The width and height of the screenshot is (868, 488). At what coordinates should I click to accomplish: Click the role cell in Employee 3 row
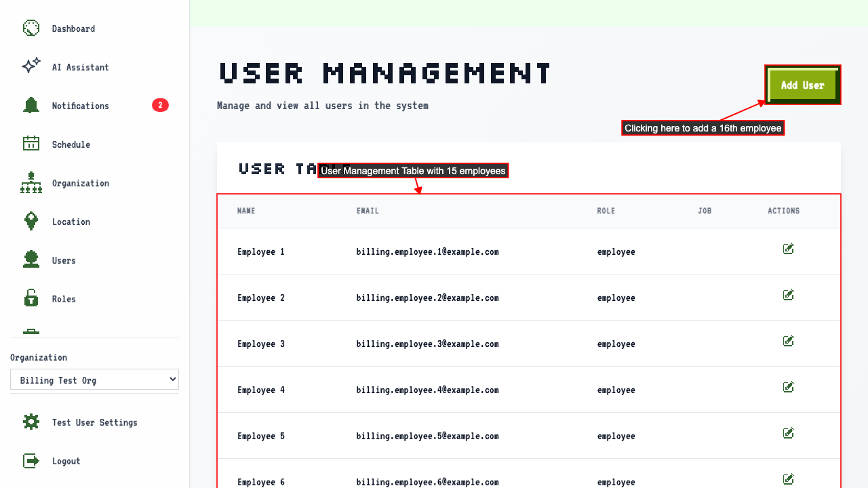coord(616,344)
